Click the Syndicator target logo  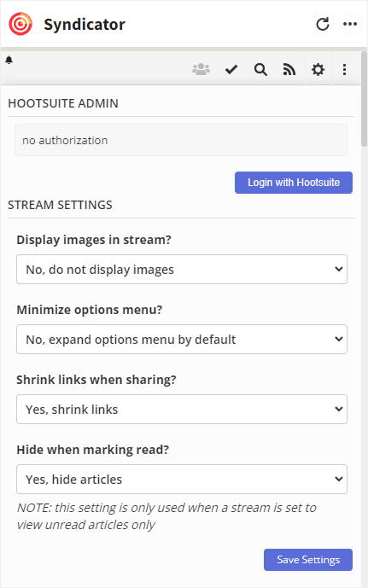(x=20, y=24)
